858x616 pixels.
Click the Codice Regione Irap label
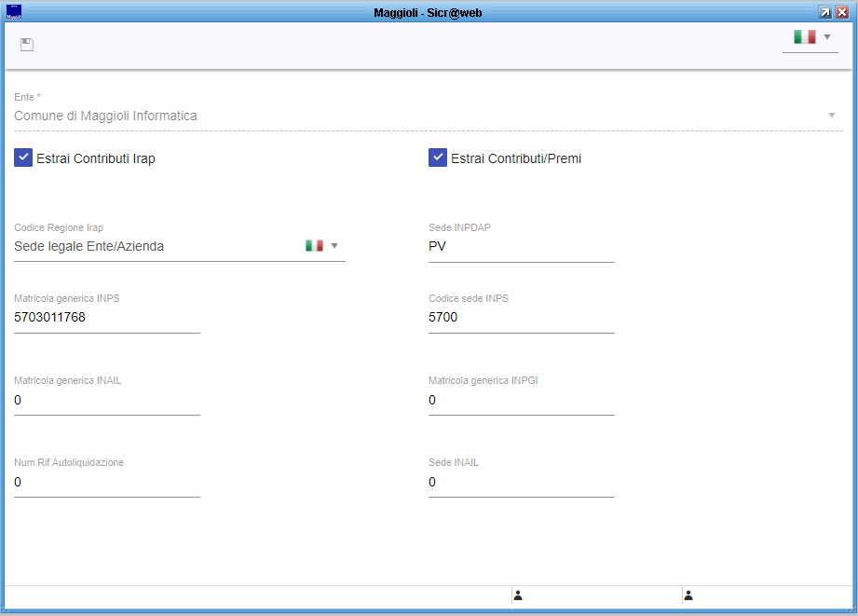coord(59,227)
